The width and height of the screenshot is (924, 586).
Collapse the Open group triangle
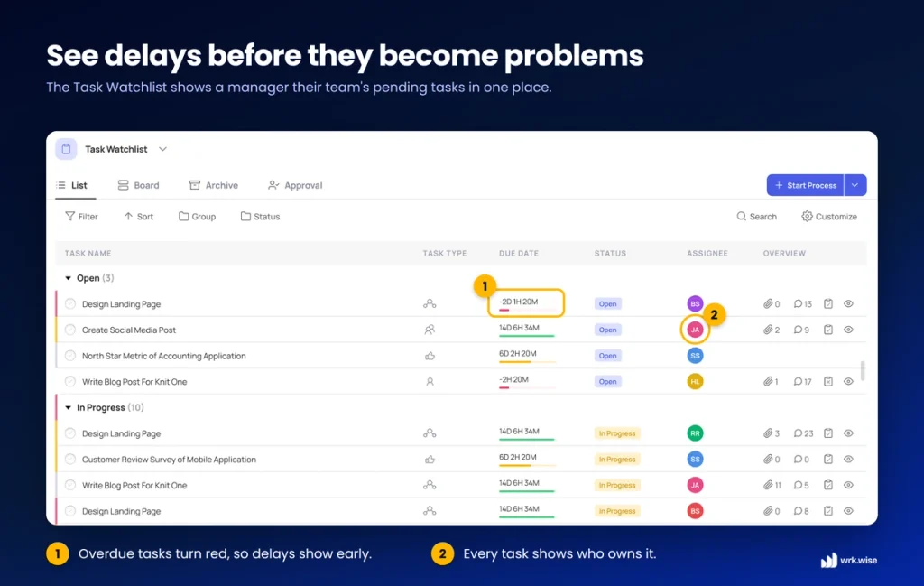(68, 278)
